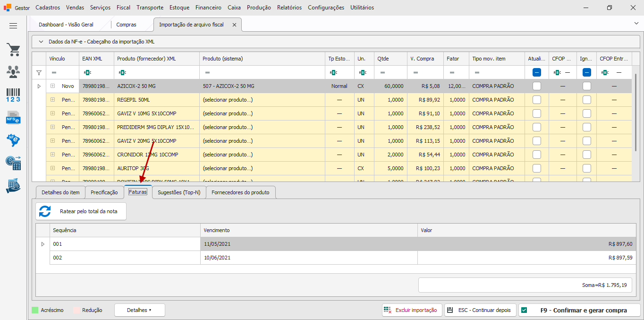644x320 pixels.
Task: Open equals filter operator under Qtde column
Action: click(x=382, y=72)
